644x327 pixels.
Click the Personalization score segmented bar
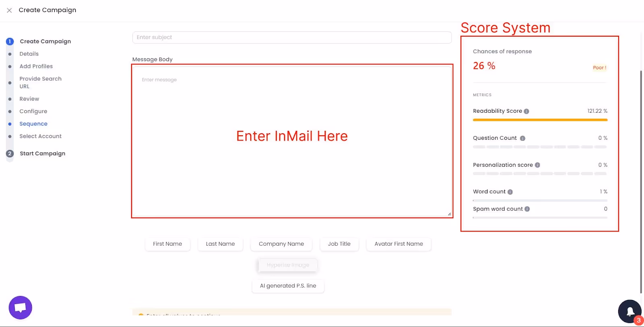(x=540, y=174)
